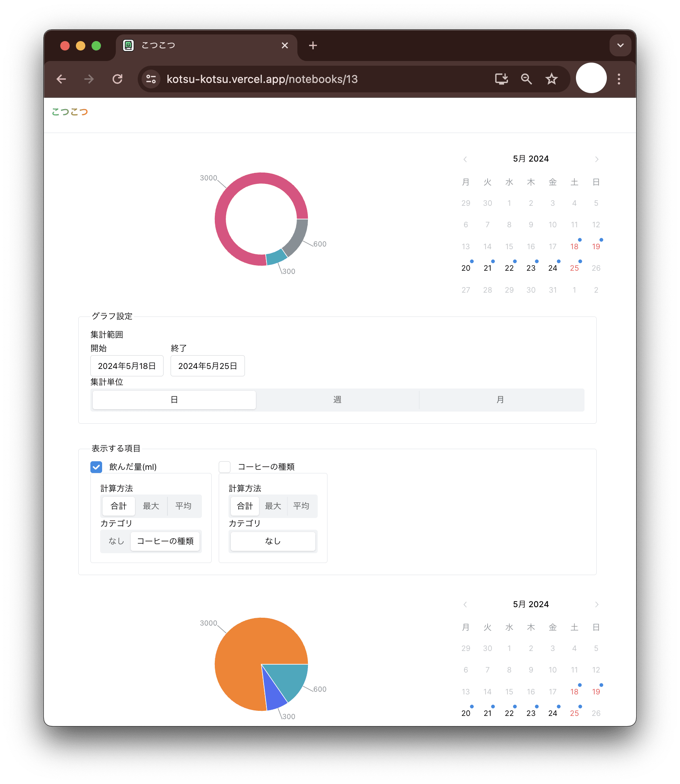Select 合計 for コーヒーの種類 item
This screenshot has width=680, height=784.
245,506
